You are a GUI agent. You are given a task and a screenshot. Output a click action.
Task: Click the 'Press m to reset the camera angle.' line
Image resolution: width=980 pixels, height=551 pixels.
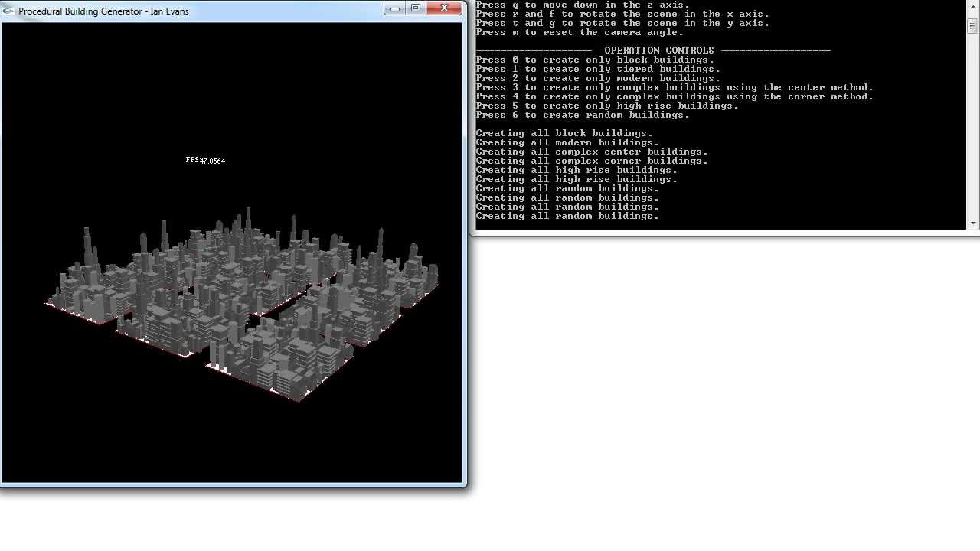[580, 32]
